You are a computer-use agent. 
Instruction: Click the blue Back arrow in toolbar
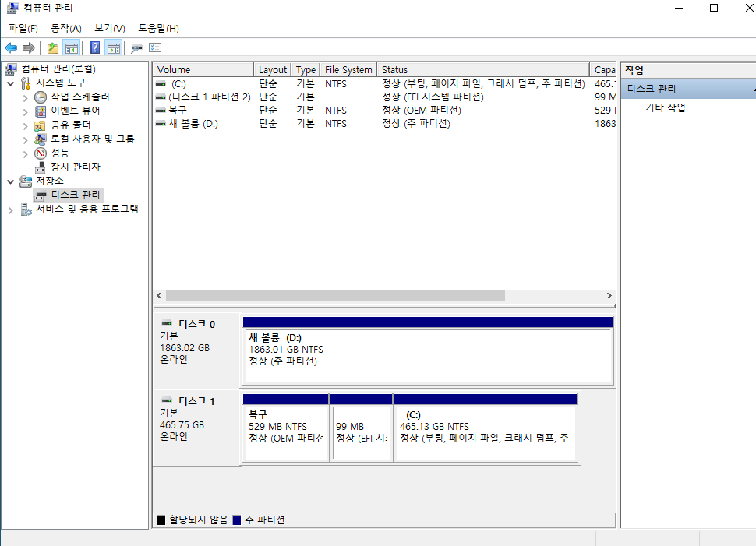[x=11, y=48]
